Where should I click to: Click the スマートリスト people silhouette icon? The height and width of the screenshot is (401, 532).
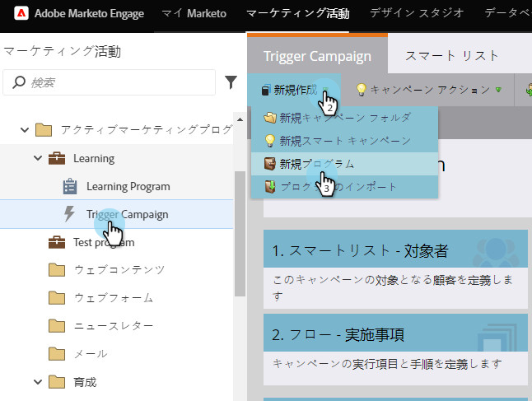click(x=496, y=253)
